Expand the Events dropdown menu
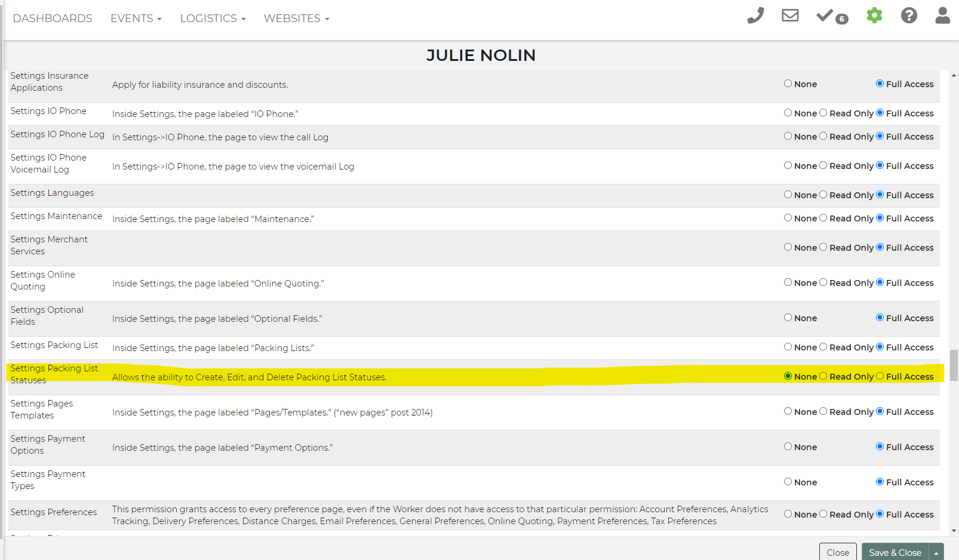The height and width of the screenshot is (560, 959). pos(136,19)
